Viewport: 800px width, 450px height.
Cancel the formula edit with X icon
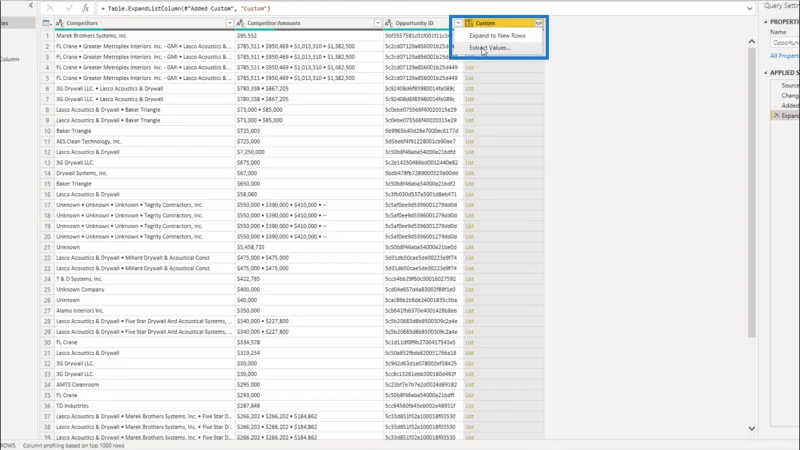pos(50,8)
